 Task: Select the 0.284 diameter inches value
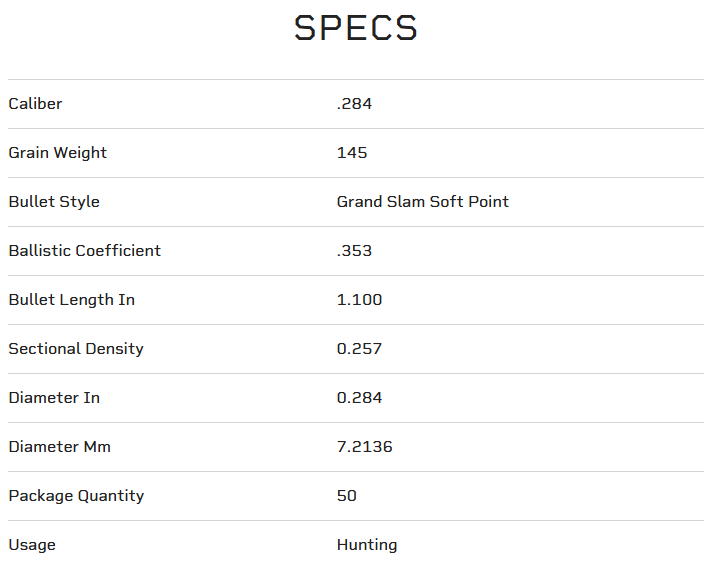click(x=359, y=398)
